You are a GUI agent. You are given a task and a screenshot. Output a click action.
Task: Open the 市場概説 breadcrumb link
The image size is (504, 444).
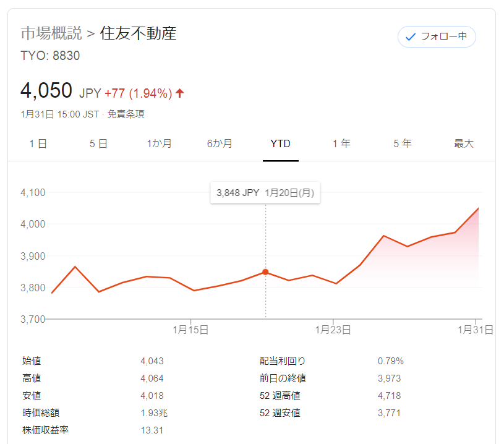pos(51,33)
